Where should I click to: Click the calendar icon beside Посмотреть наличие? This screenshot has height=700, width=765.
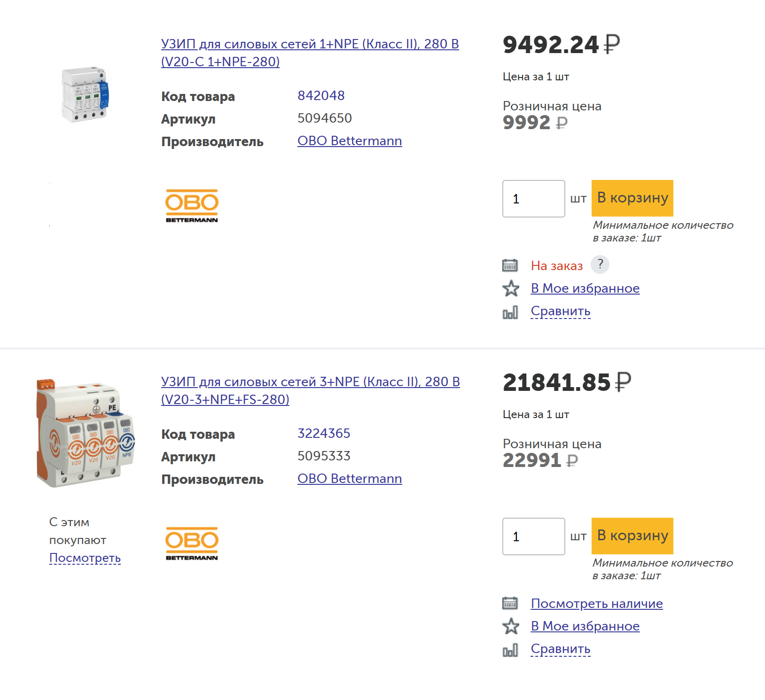510,603
